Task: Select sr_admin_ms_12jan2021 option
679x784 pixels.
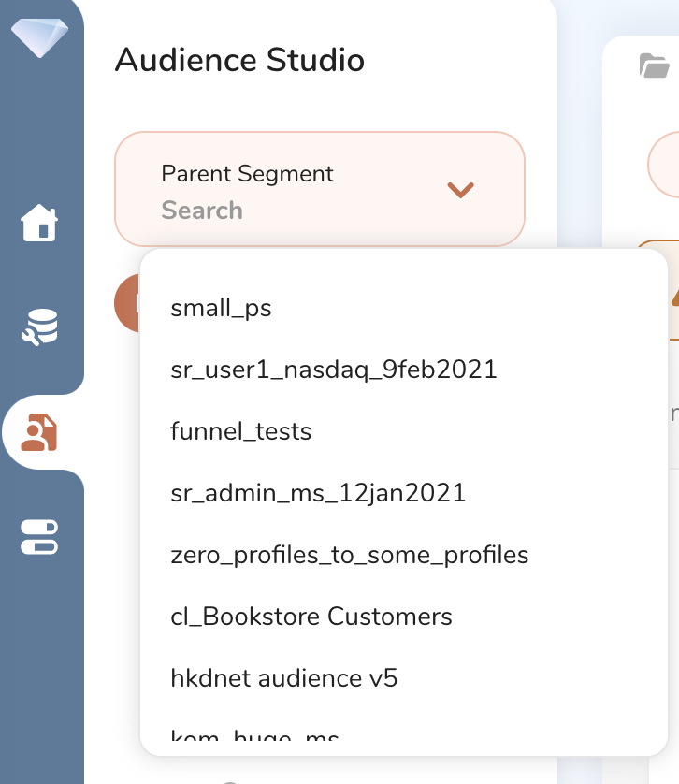Action: coord(318,493)
